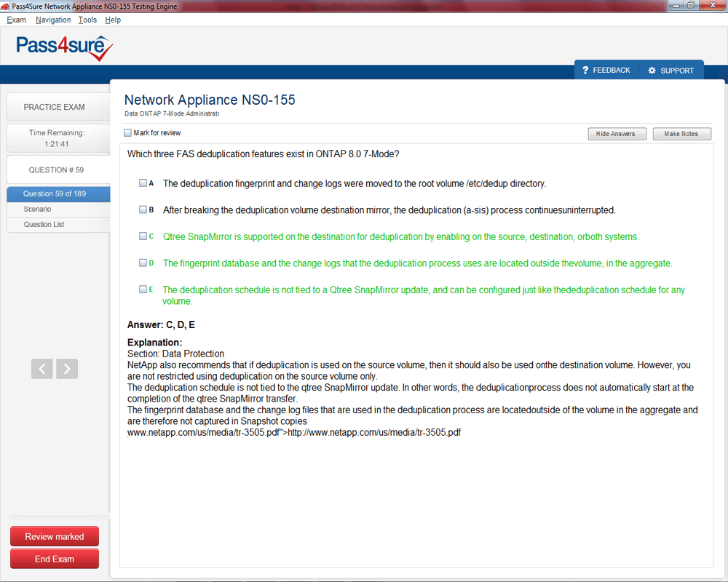Maximize the Pass4Sure Testing Engine window
The height and width of the screenshot is (582, 728).
(690, 5)
